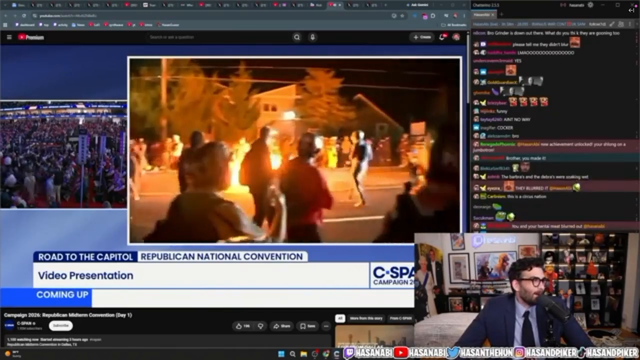Select the 'All' recommendation chip
The image size is (640, 360).
tap(340, 318)
